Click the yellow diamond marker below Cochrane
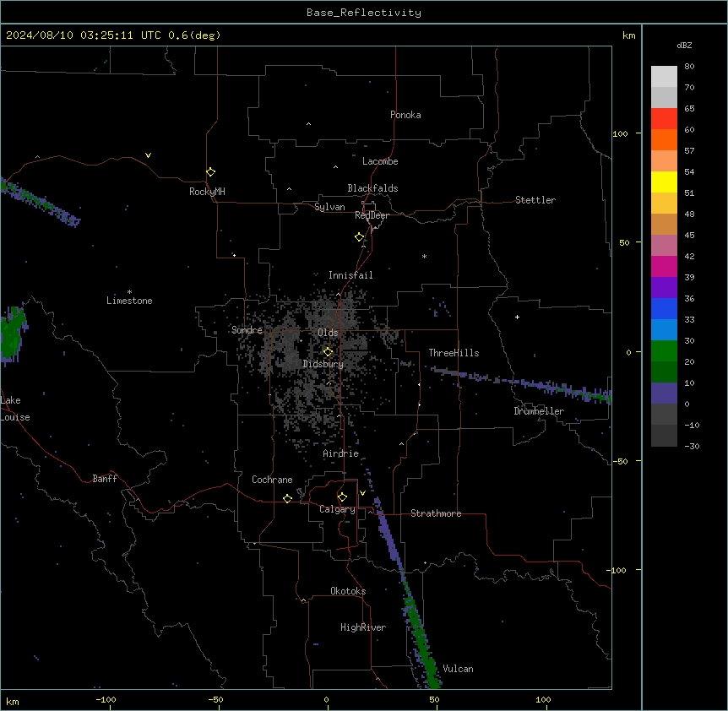Viewport: 728px width, 711px height. [287, 498]
